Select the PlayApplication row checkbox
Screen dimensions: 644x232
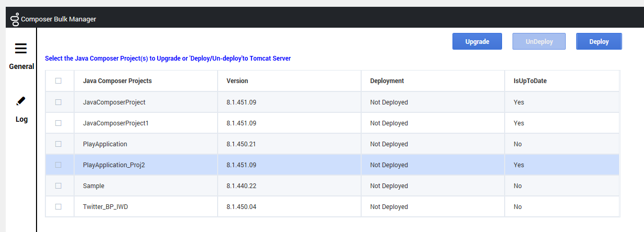pos(58,144)
